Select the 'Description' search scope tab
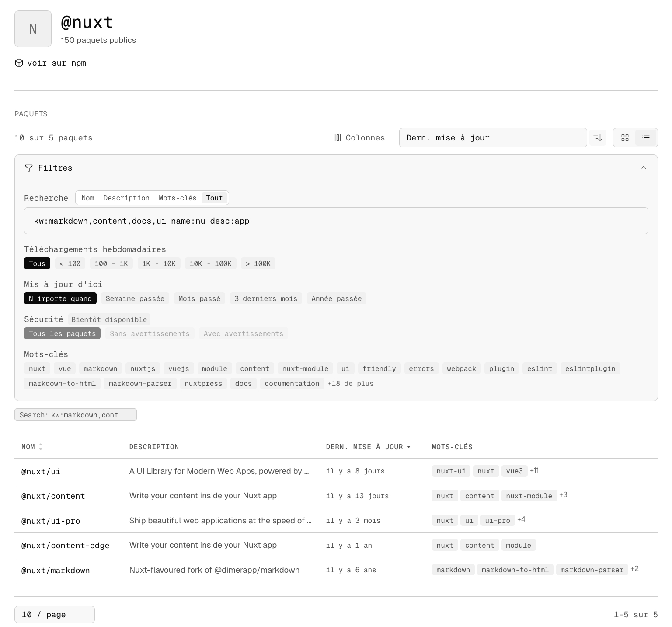Screen dimensions: 672x627 (x=126, y=198)
